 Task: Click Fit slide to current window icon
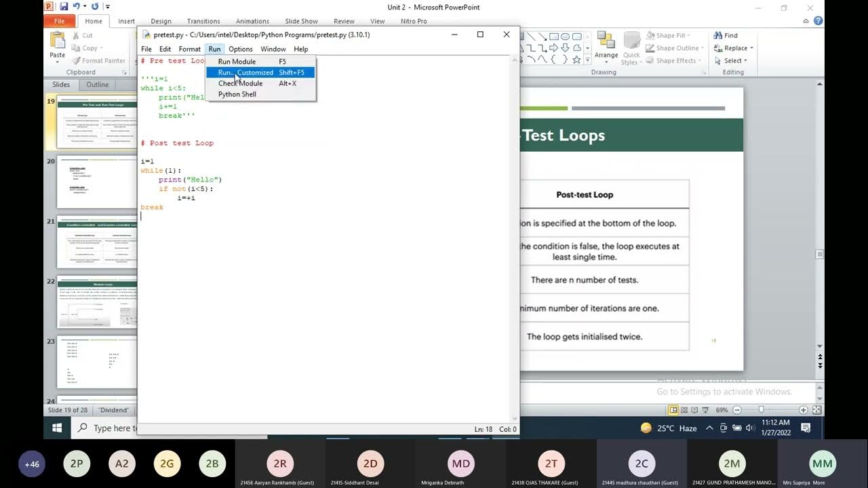816,410
